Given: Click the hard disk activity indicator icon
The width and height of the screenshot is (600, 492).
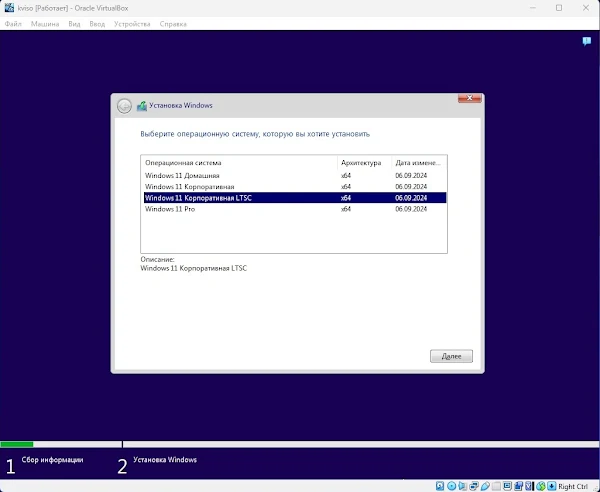Looking at the screenshot, I should point(440,486).
